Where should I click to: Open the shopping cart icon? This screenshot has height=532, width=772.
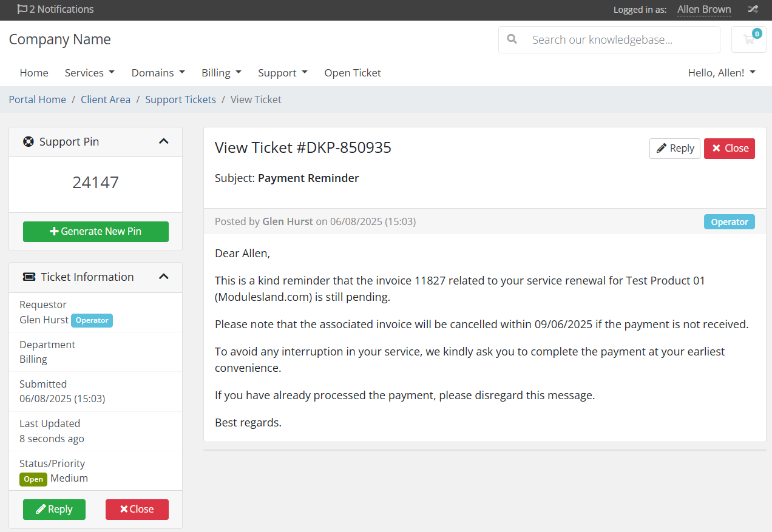tap(749, 39)
